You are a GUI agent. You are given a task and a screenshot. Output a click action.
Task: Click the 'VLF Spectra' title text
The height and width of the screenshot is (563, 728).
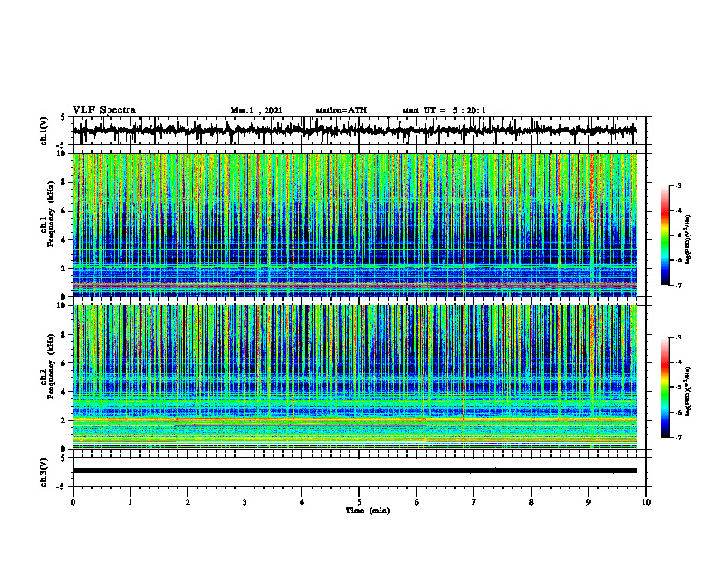point(104,110)
